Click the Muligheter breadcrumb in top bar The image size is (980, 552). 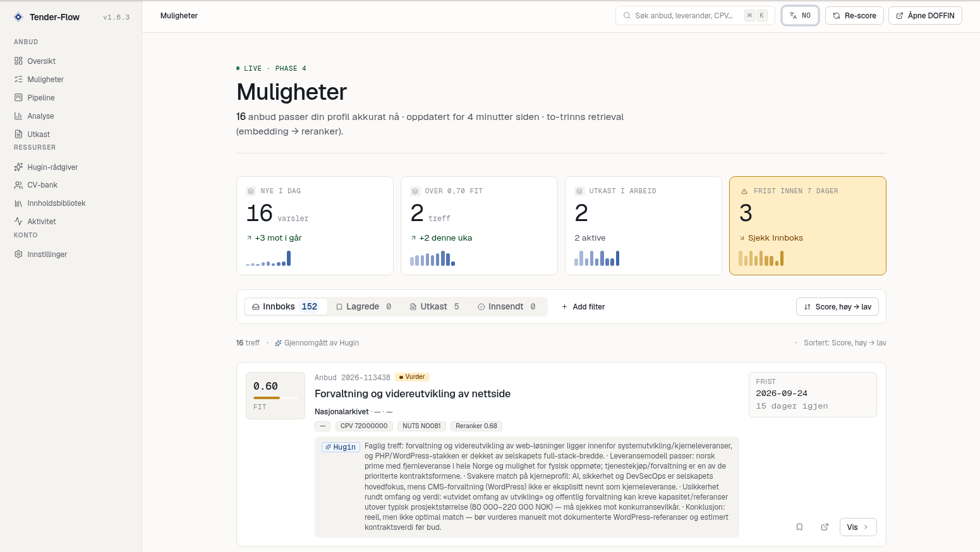click(179, 16)
